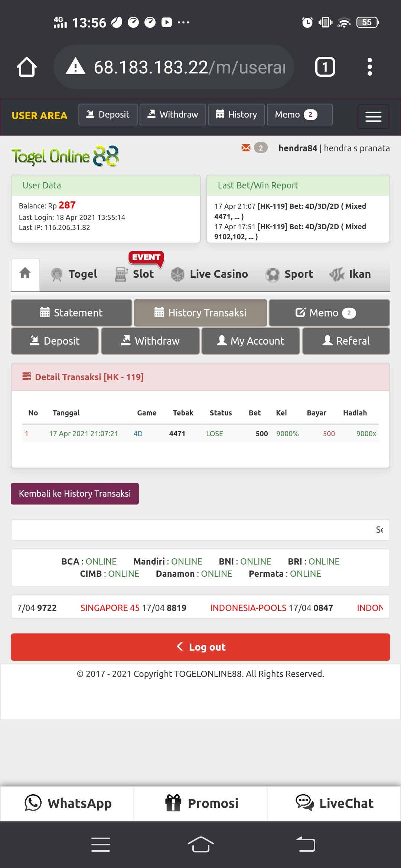Click the 4D game link in table

[138, 434]
